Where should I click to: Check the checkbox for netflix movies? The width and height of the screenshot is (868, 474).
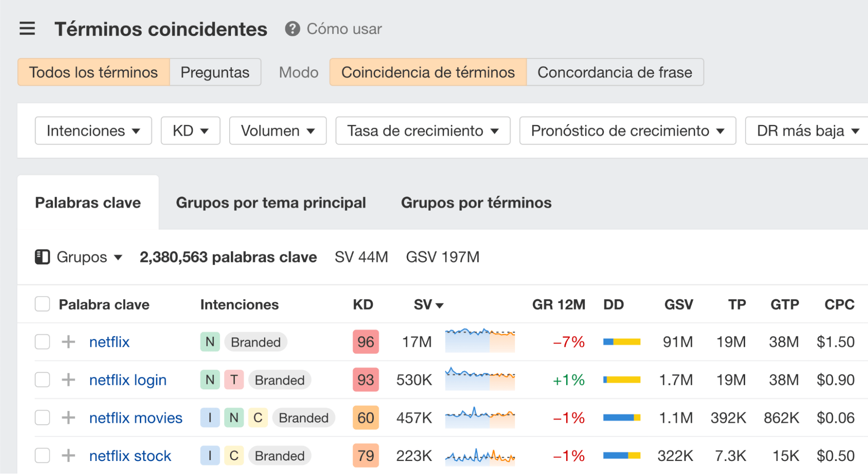click(x=42, y=417)
